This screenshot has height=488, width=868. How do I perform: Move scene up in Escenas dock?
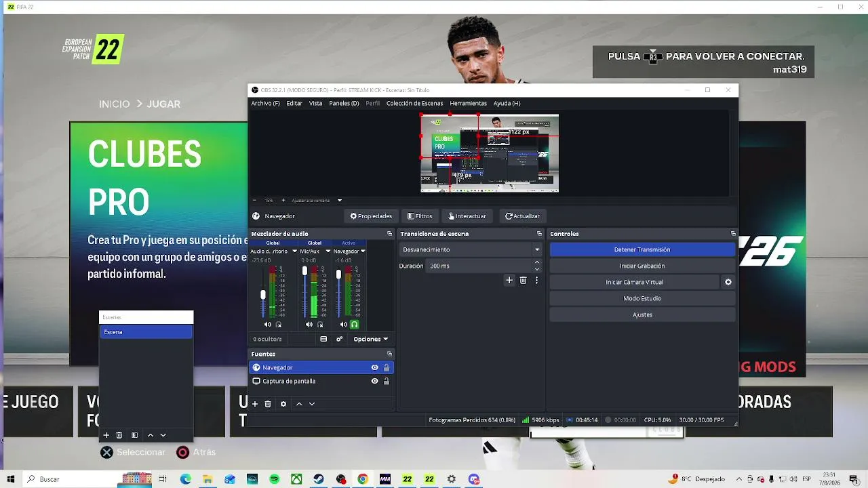pyautogui.click(x=151, y=435)
